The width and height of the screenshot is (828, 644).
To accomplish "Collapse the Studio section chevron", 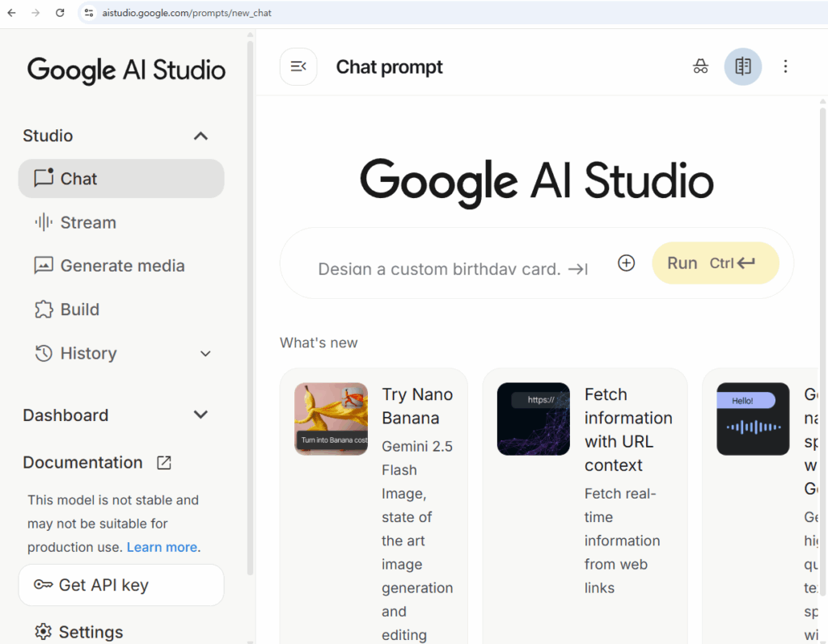I will [201, 136].
